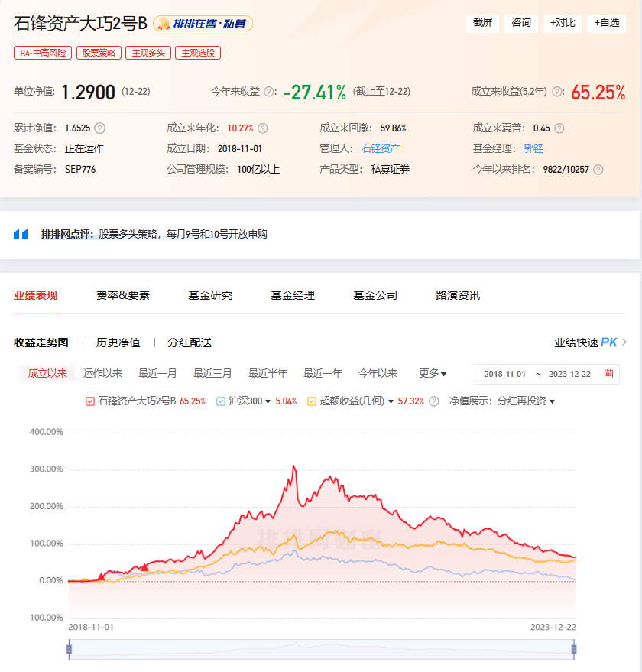Toggle 石锋资产大巧2号B series checkbox
This screenshot has width=642, height=672.
[89, 401]
